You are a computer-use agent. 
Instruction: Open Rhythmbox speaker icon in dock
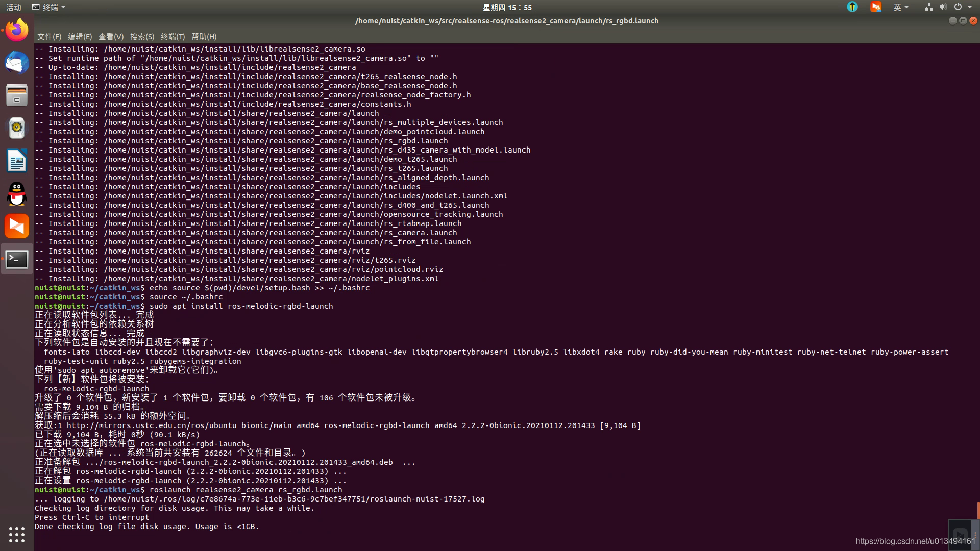coord(17,128)
